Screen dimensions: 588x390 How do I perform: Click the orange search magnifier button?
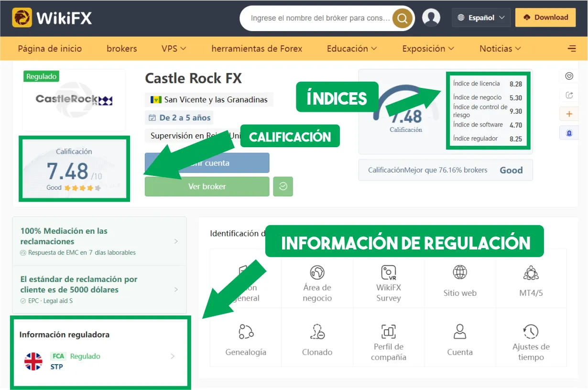[403, 18]
